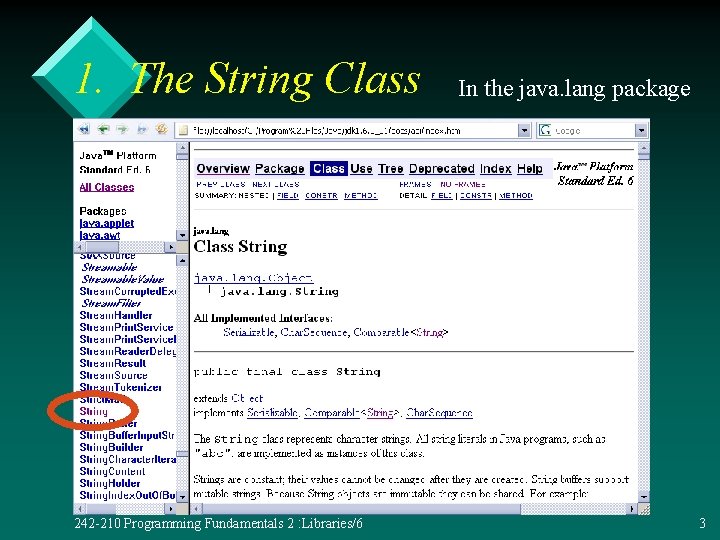Screen dimensions: 720x540
Task: Switch to the Package tab
Action: click(280, 169)
